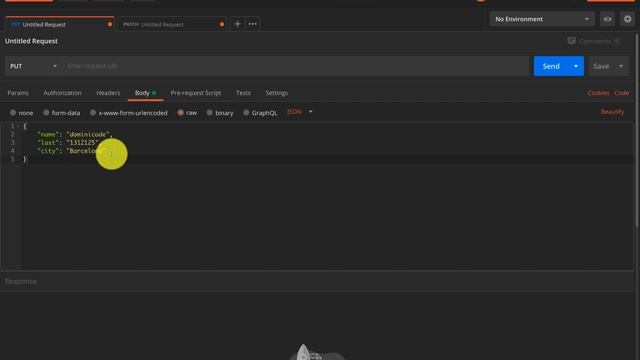640x360 pixels.
Task: Open the Params tab
Action: click(x=18, y=93)
